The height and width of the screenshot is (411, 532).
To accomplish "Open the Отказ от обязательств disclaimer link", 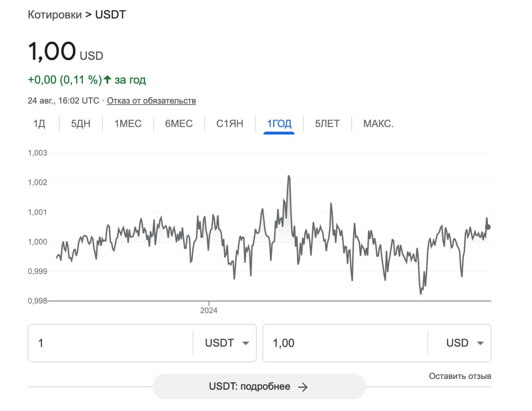I will [151, 101].
